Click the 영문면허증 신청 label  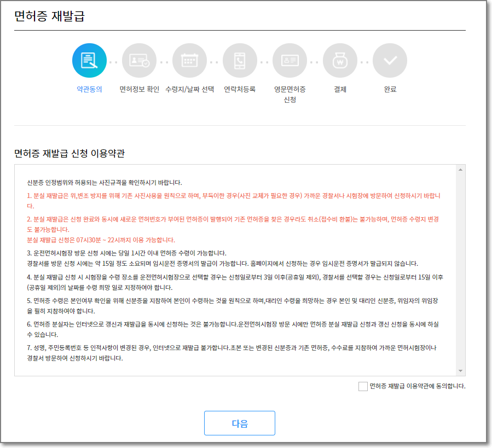(x=290, y=95)
